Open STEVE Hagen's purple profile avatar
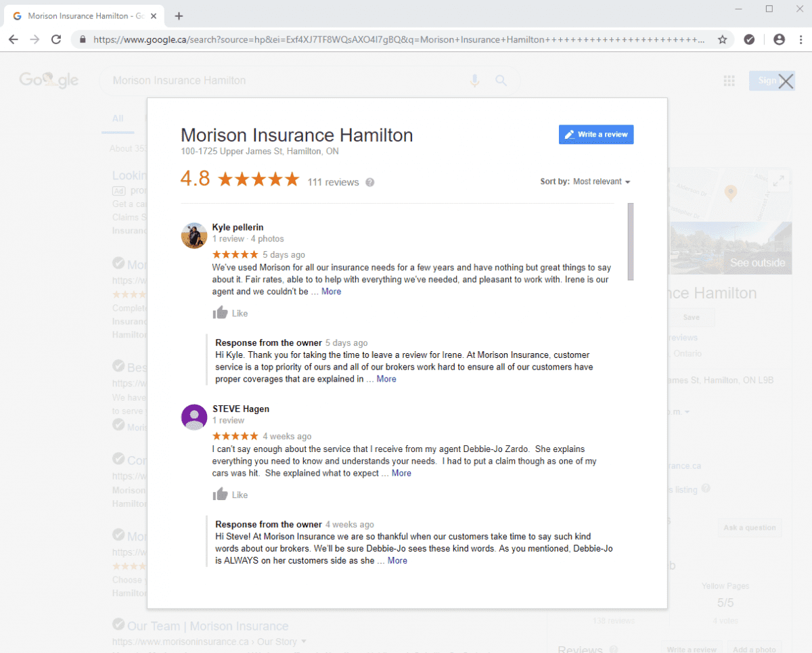 tap(194, 417)
